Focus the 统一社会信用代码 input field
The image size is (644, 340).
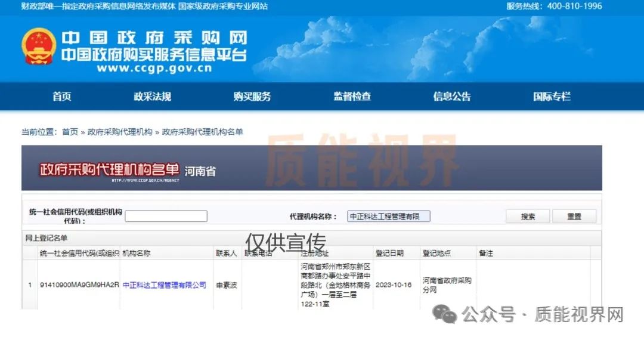click(166, 216)
